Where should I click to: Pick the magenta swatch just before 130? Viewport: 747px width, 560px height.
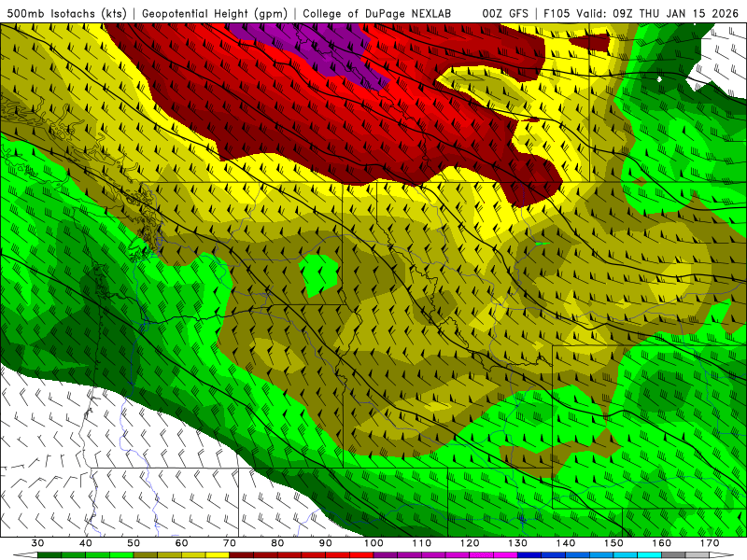pos(505,555)
